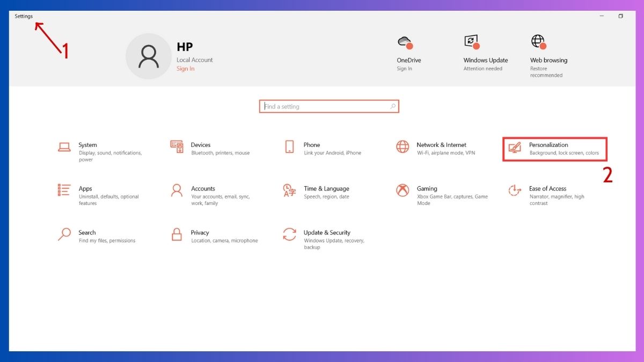Viewport: 644px width, 362px height.
Task: Click Windows Update label in header
Action: coord(486,60)
